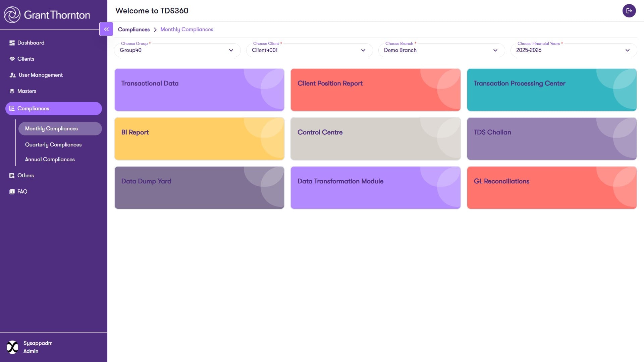The height and width of the screenshot is (362, 644).
Task: Click the Clients handshake icon
Action: point(12,59)
